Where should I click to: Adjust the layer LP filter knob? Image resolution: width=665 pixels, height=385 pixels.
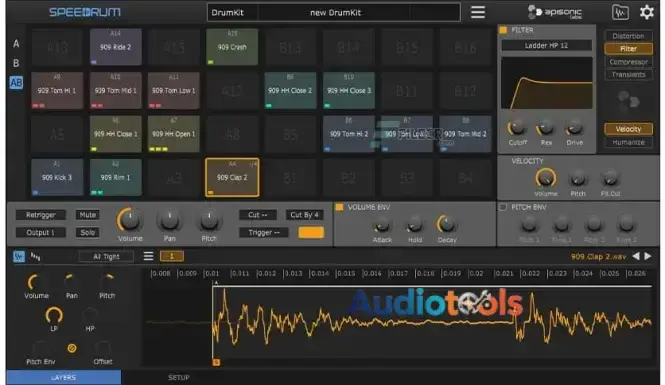54,315
